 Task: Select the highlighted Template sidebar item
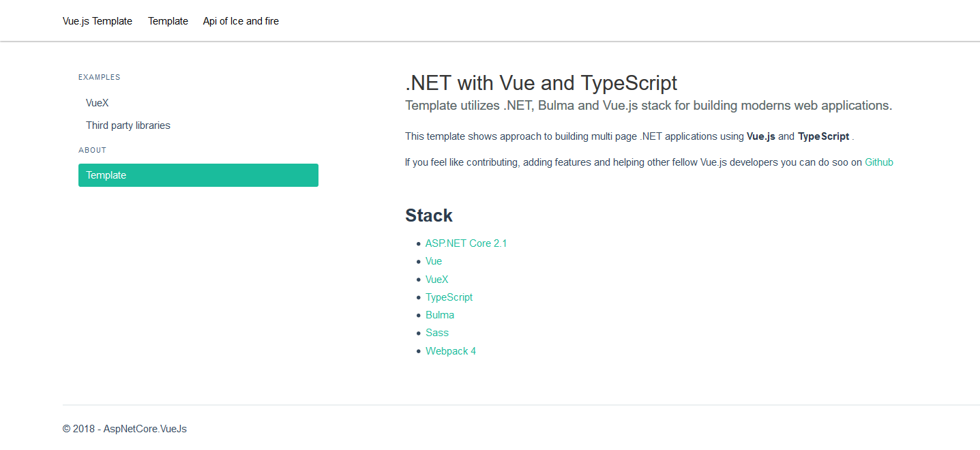pos(198,175)
